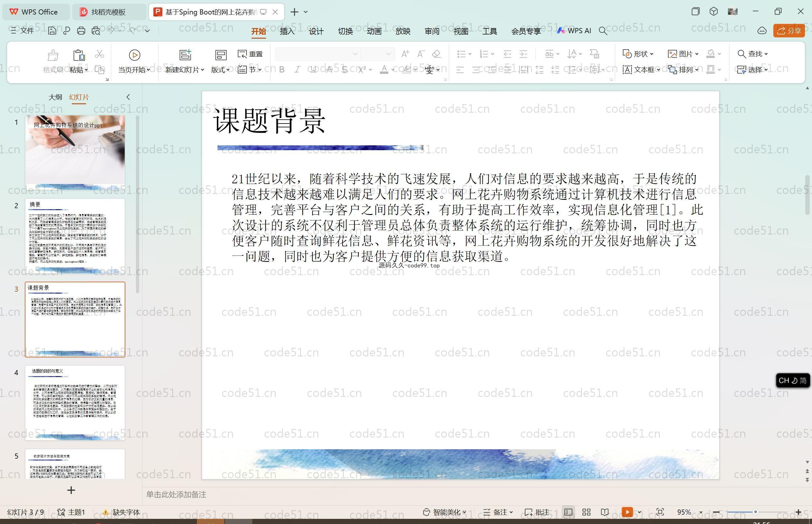812x524 pixels.
Task: Click the Save icon in quick toolbar
Action: (52, 31)
